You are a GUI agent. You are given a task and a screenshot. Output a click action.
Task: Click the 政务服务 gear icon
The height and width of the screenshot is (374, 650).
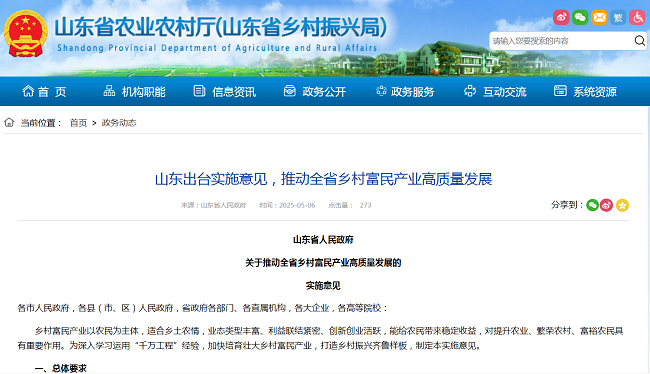(381, 91)
